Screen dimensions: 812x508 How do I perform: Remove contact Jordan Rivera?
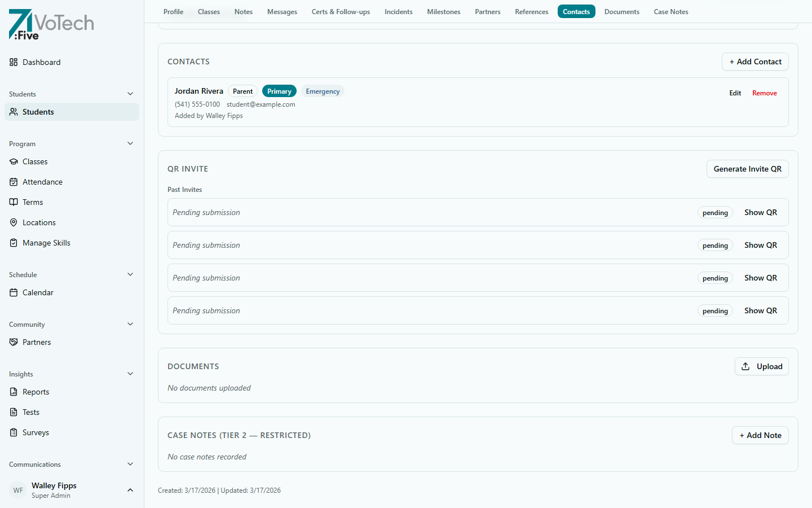tap(764, 93)
